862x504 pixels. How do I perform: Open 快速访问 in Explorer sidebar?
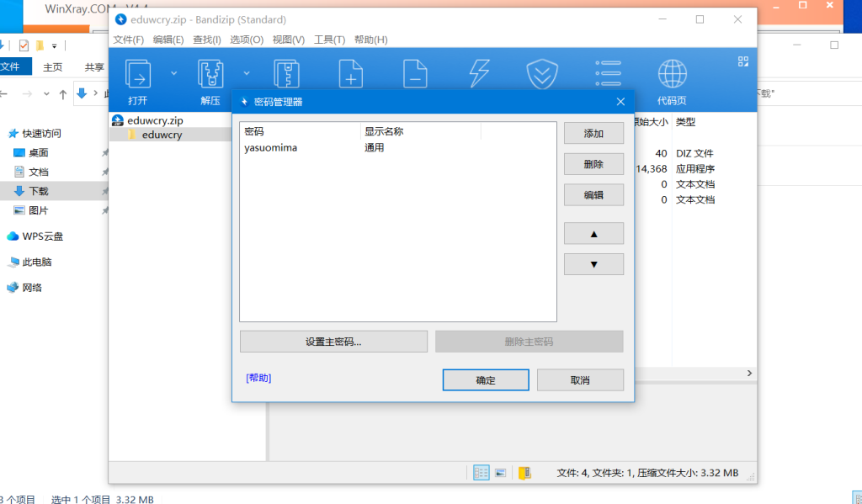(41, 134)
